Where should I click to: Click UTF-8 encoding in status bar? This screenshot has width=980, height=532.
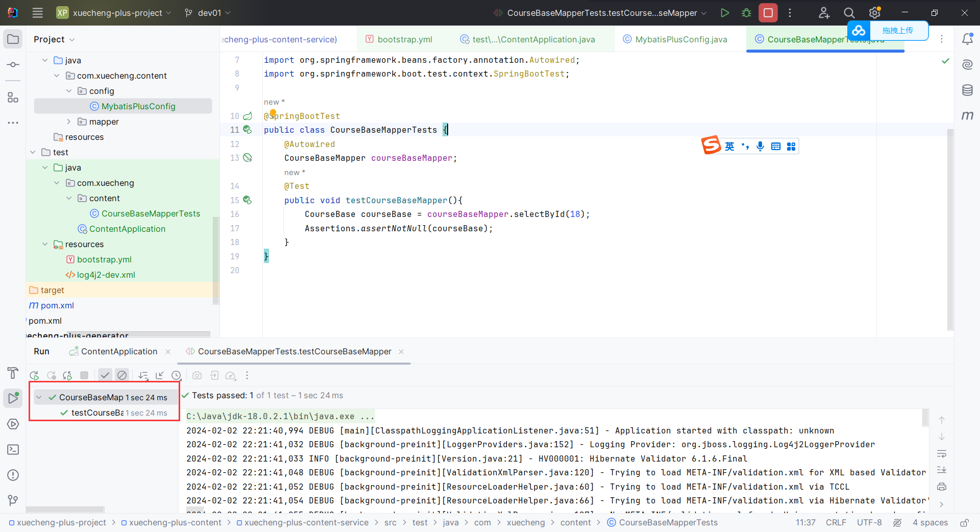click(869, 523)
